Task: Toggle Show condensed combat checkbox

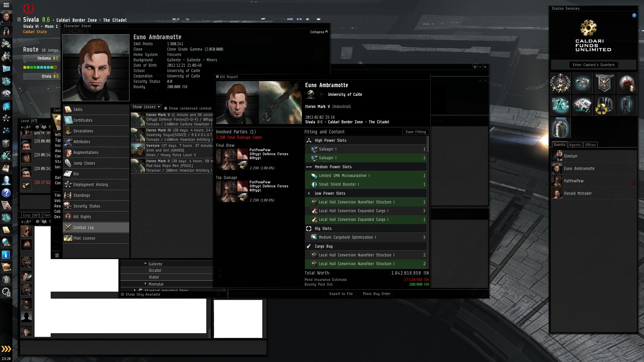Action: coord(166,108)
